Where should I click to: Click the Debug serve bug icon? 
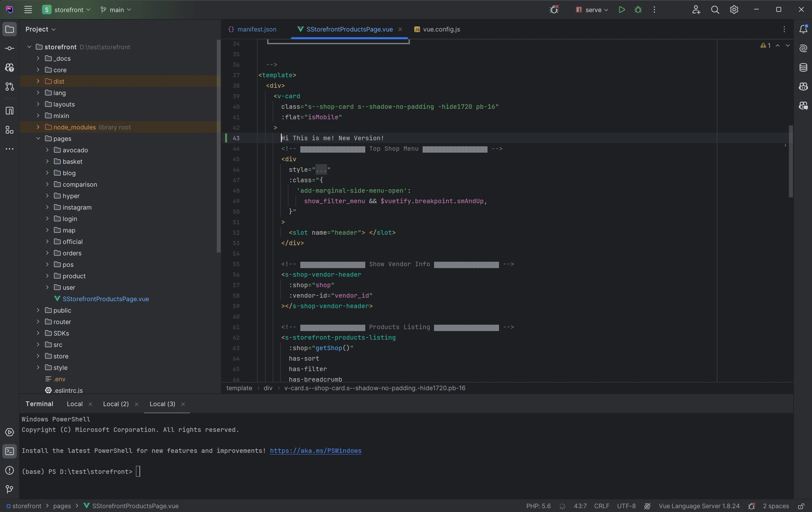pos(638,10)
